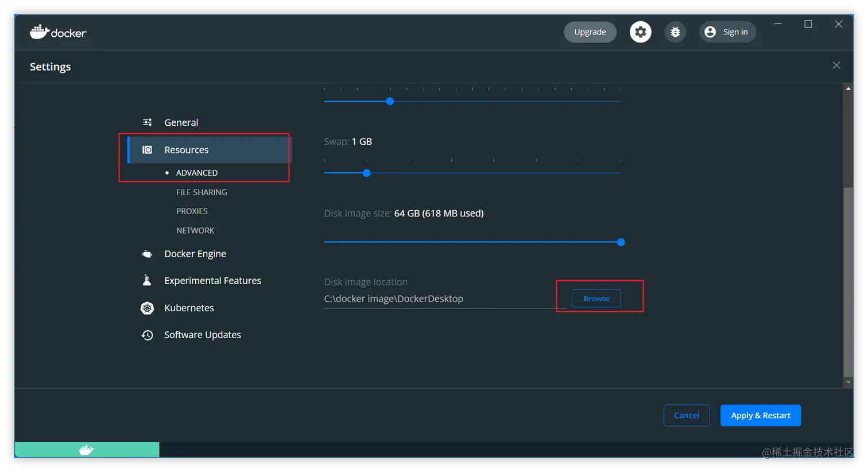The height and width of the screenshot is (472, 868).
Task: Click Apply & Restart
Action: (x=761, y=416)
